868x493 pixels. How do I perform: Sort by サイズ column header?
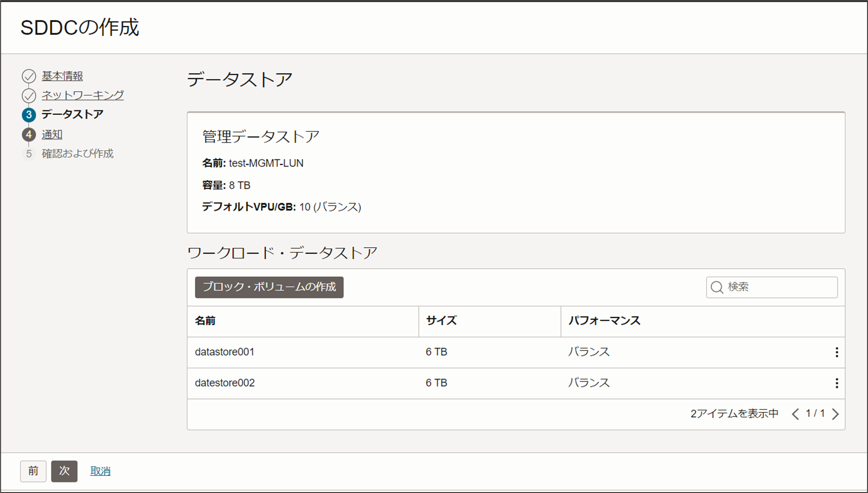point(441,321)
